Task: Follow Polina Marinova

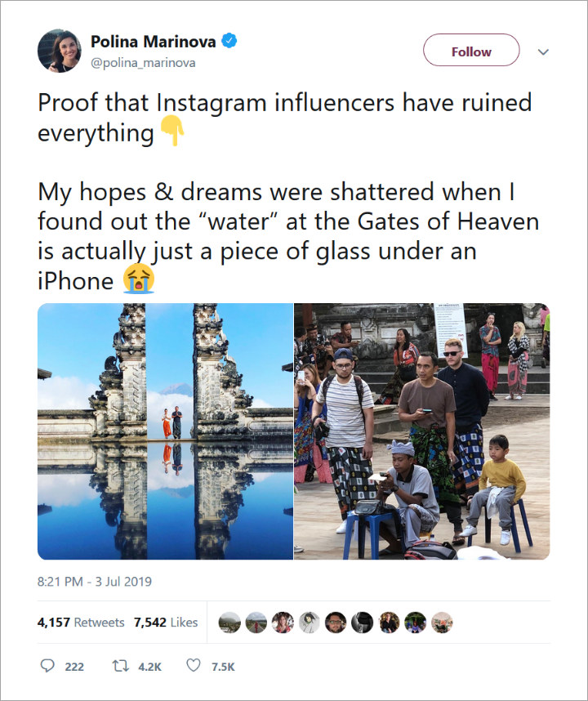Action: click(471, 51)
